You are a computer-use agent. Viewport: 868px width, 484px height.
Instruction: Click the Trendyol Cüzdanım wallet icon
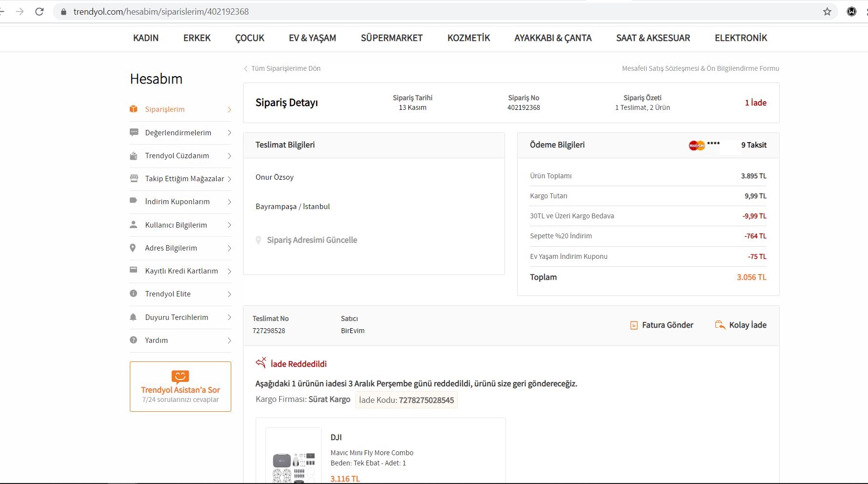click(x=133, y=156)
